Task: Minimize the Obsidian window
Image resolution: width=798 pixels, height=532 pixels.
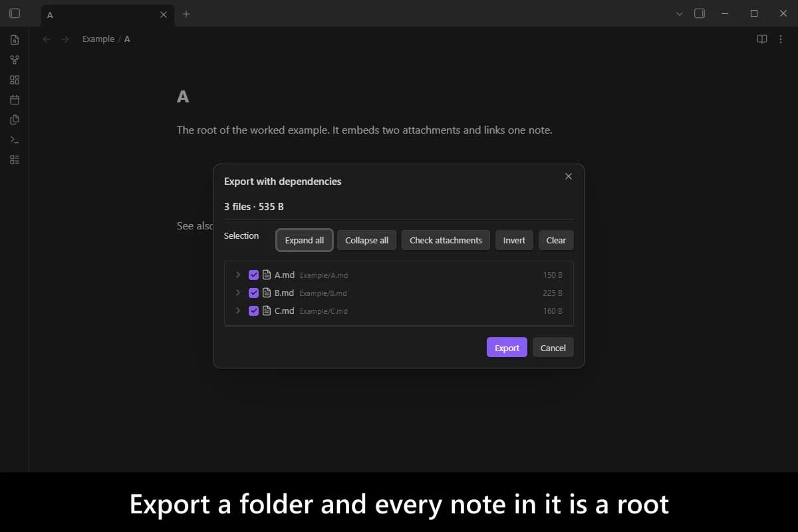Action: click(725, 13)
